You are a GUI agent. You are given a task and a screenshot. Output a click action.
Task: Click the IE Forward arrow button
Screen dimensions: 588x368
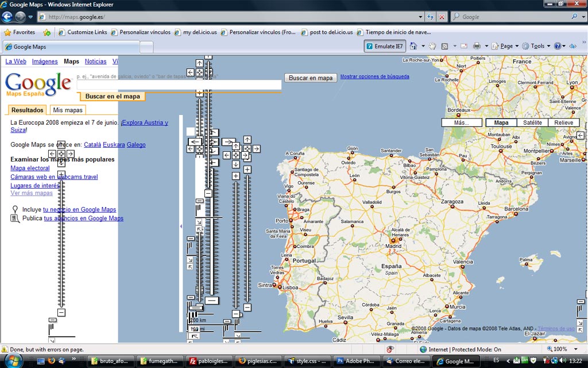click(x=20, y=17)
